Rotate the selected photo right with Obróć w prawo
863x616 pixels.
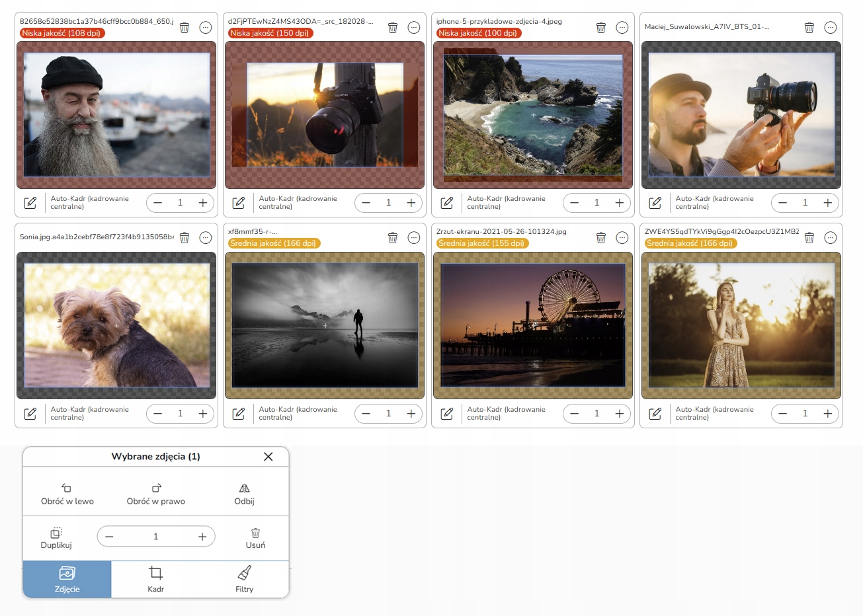tap(156, 494)
